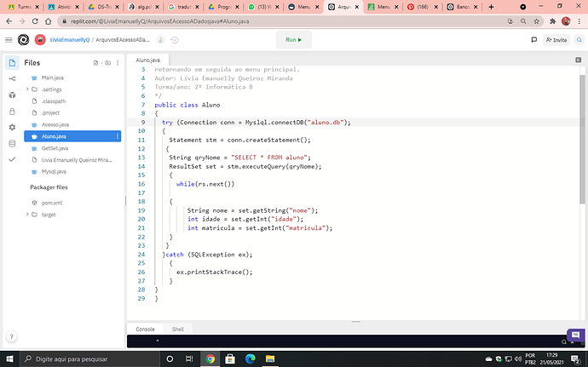Go to browser home page icon
588x367 pixels.
[x=48, y=21]
